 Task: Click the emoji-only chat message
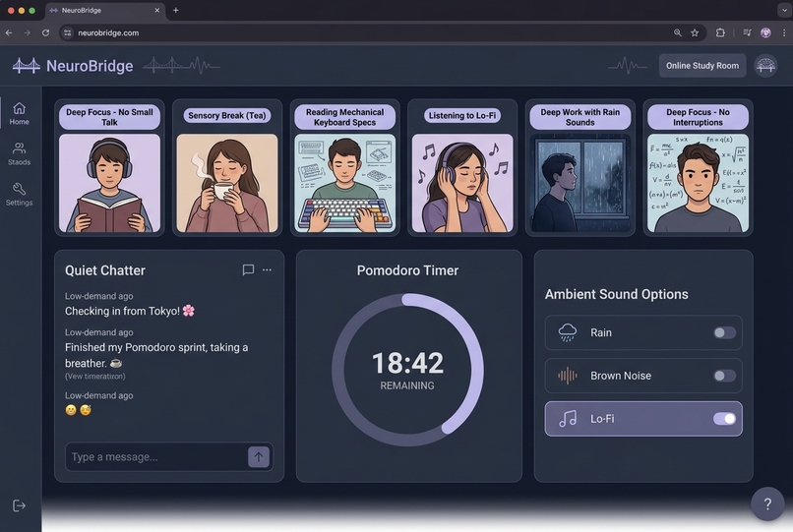coord(79,410)
